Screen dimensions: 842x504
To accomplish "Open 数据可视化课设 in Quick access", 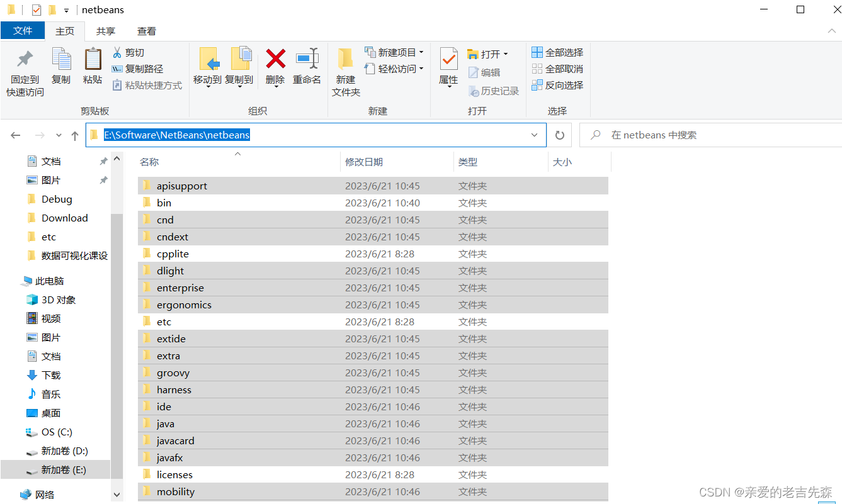I will [67, 255].
